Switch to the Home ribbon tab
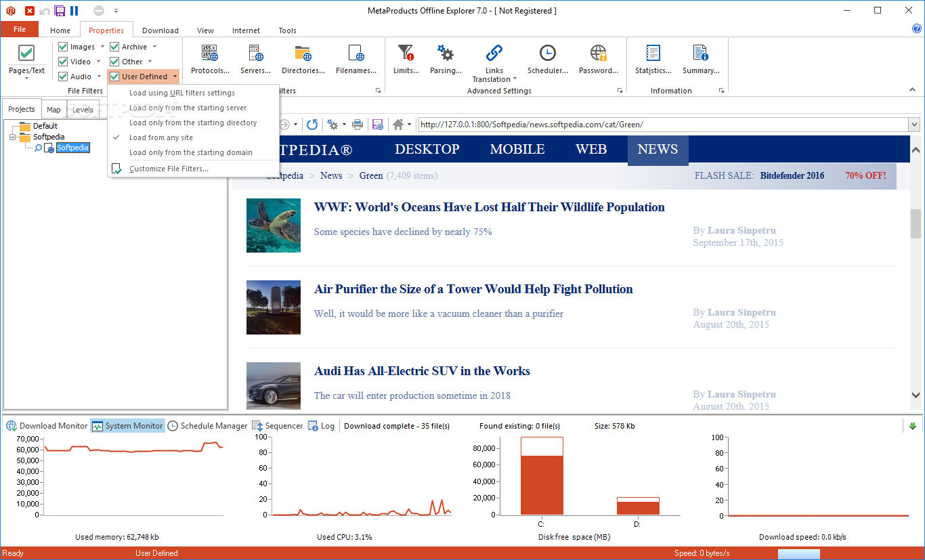 pos(60,30)
